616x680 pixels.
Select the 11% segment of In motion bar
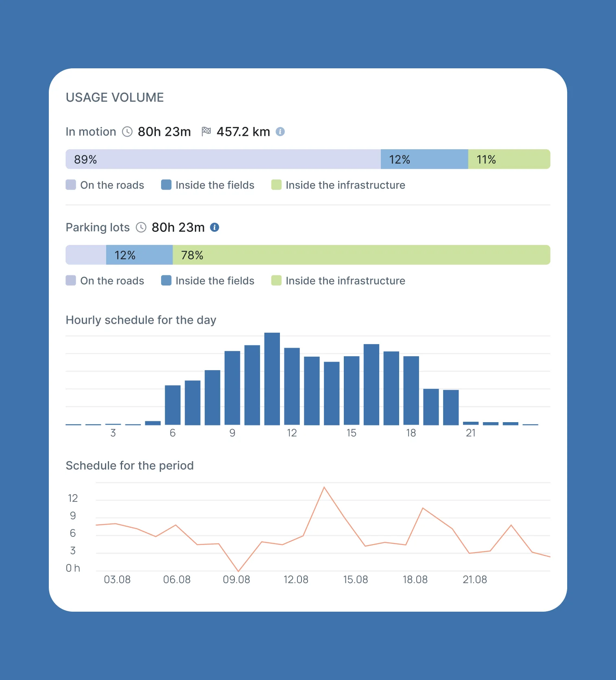(x=509, y=159)
